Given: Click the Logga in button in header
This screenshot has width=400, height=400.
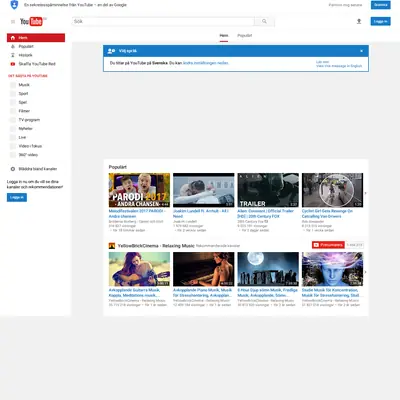Looking at the screenshot, I should [x=381, y=21].
